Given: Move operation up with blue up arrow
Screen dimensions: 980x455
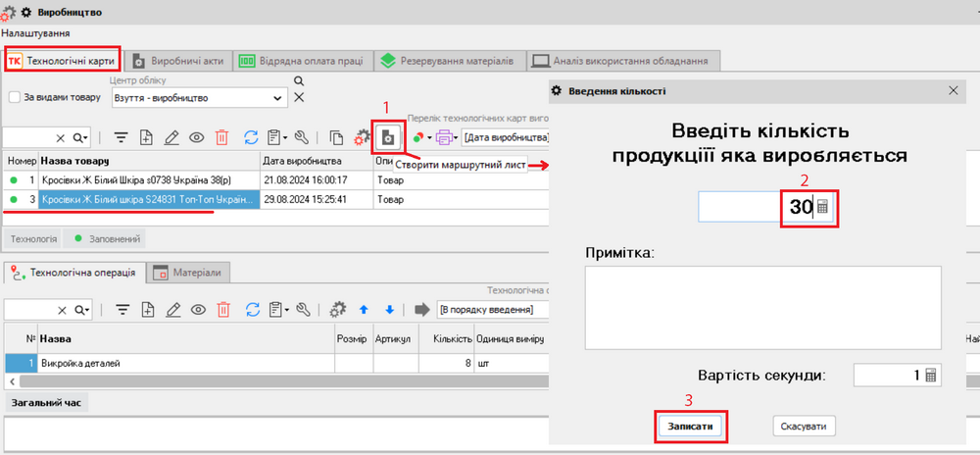Looking at the screenshot, I should tap(364, 309).
